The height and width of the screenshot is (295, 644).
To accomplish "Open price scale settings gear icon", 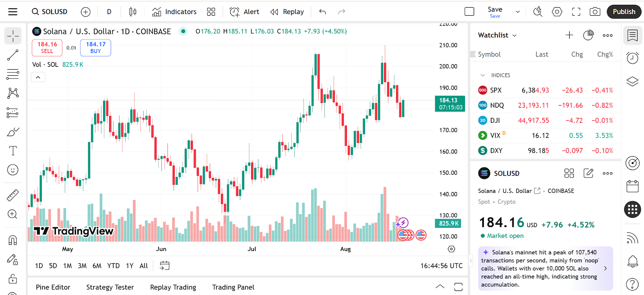I will [452, 249].
